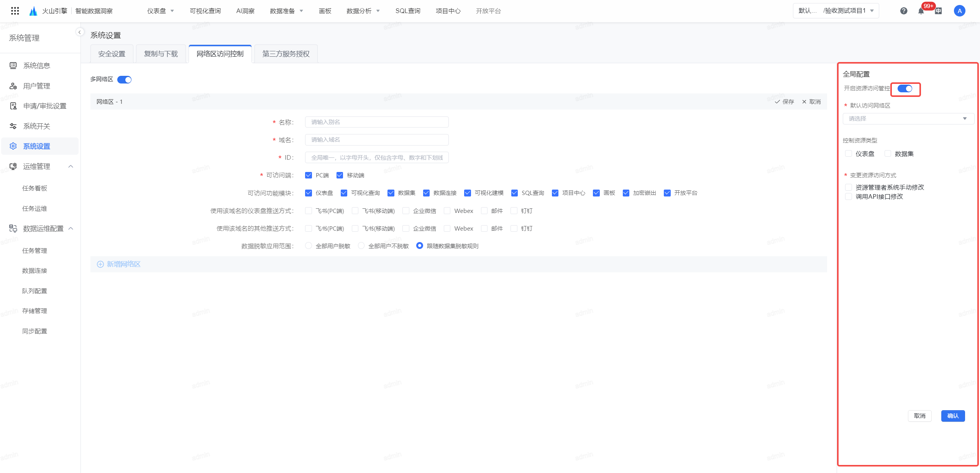Image resolution: width=980 pixels, height=473 pixels.
Task: Click the 系统信息 sidebar icon
Action: point(13,65)
